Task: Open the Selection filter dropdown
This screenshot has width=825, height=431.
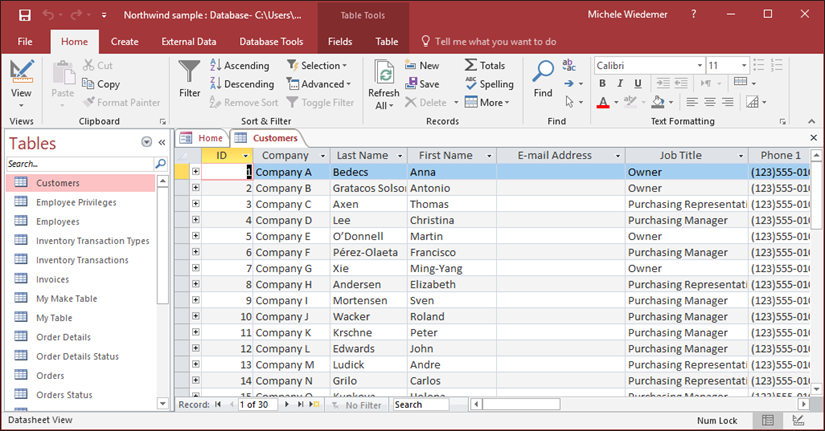Action: pyautogui.click(x=317, y=65)
